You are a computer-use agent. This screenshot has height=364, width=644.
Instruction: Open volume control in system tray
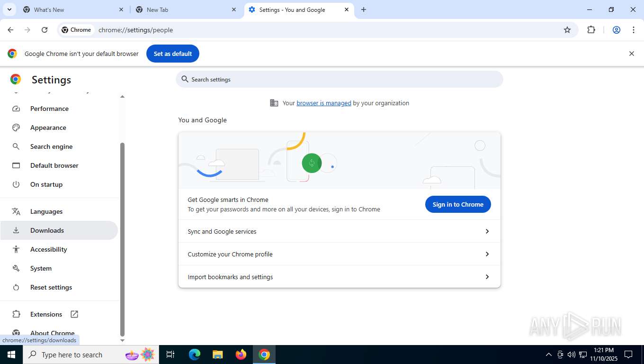572,355
